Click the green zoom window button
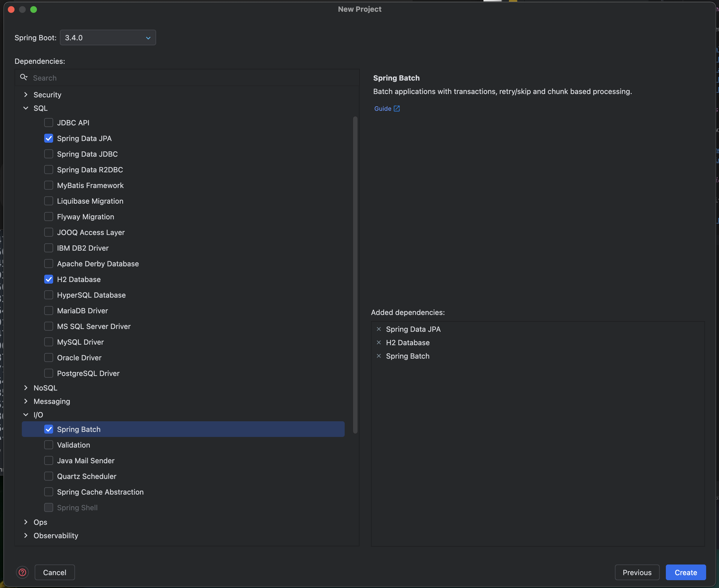This screenshot has height=588, width=719. click(34, 10)
